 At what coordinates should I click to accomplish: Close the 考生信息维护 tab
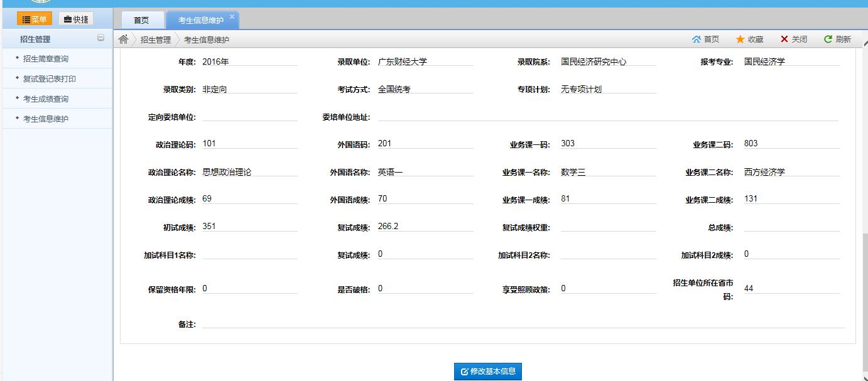click(232, 17)
